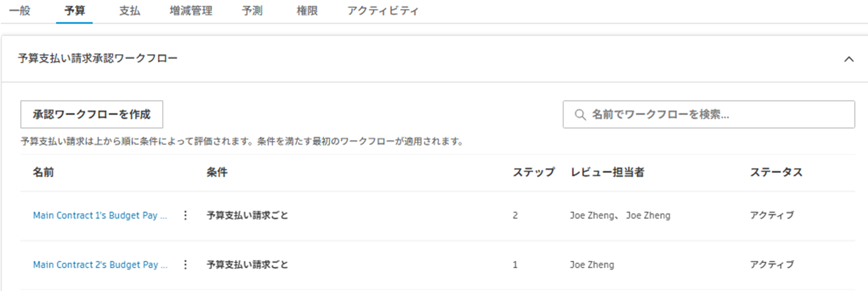Open the 権限 tab

click(x=307, y=11)
